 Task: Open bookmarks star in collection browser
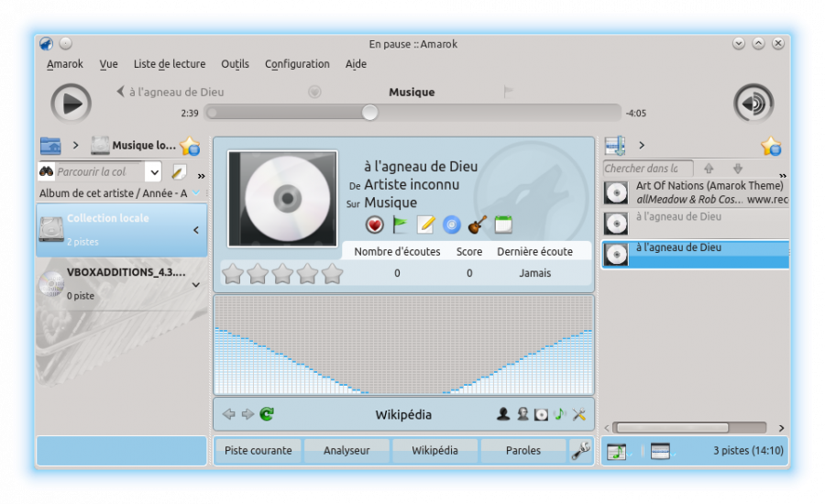pos(190,146)
